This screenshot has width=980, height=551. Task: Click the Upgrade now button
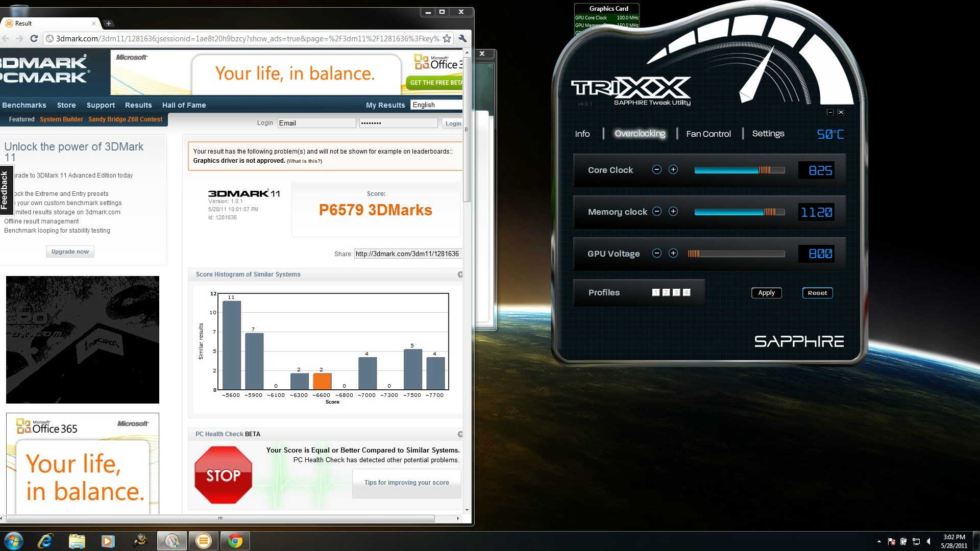pos(70,252)
